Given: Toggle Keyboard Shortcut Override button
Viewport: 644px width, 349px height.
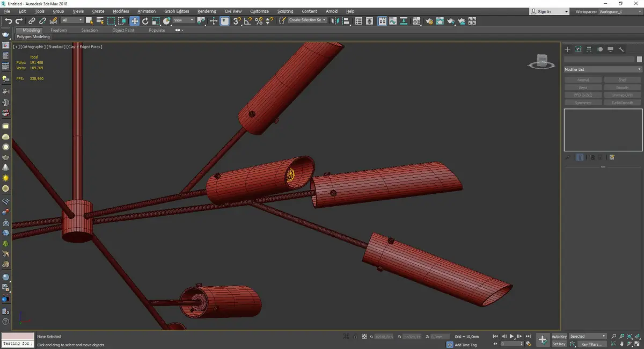Looking at the screenshot, I should (x=224, y=21).
